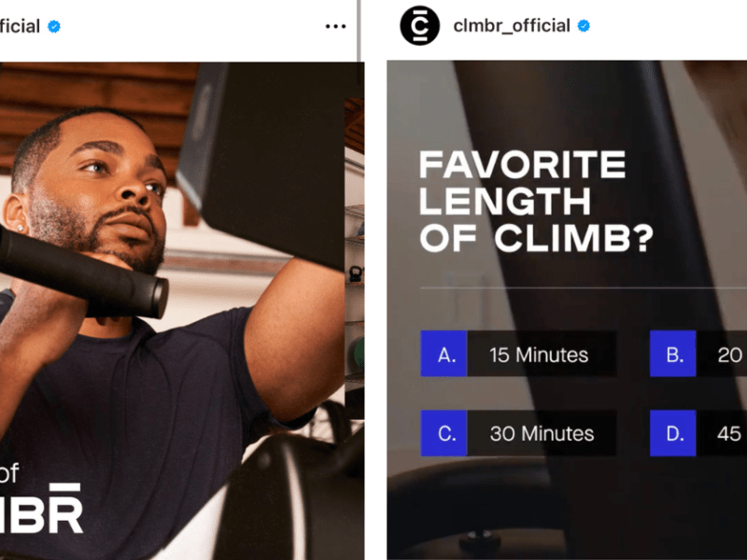Open the left post photo of man exercising
747x560 pixels.
click(182, 311)
